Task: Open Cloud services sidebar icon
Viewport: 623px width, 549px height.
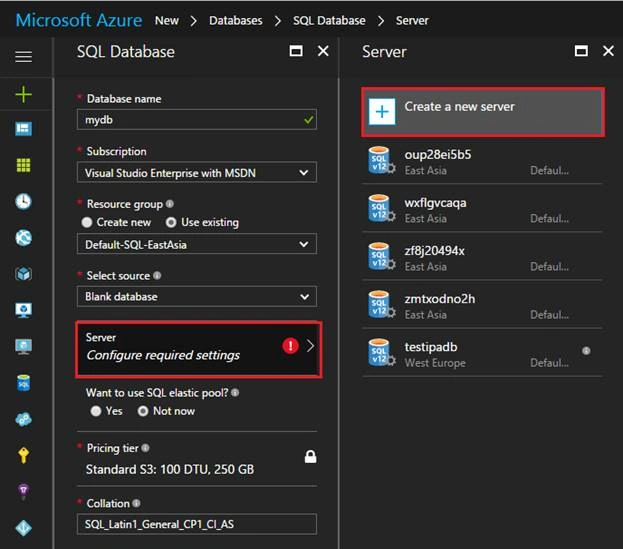Action: tap(23, 419)
